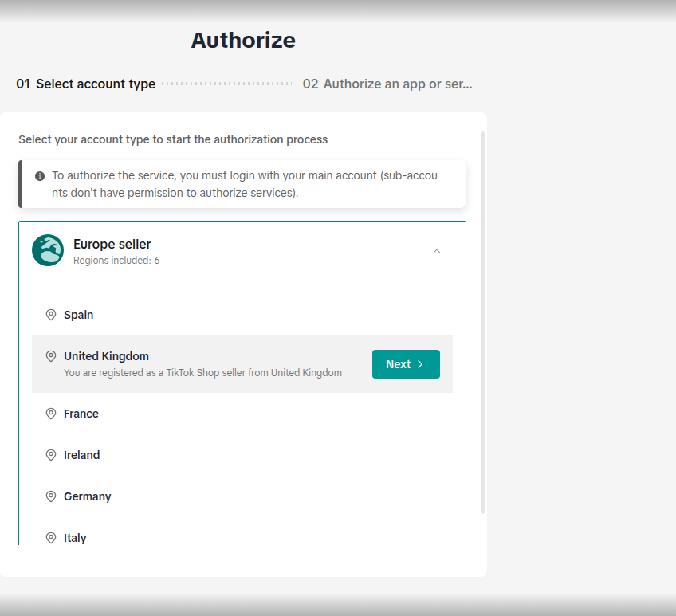Click the vertical scrollbar of the panel
This screenshot has height=616, width=676.
tap(483, 323)
